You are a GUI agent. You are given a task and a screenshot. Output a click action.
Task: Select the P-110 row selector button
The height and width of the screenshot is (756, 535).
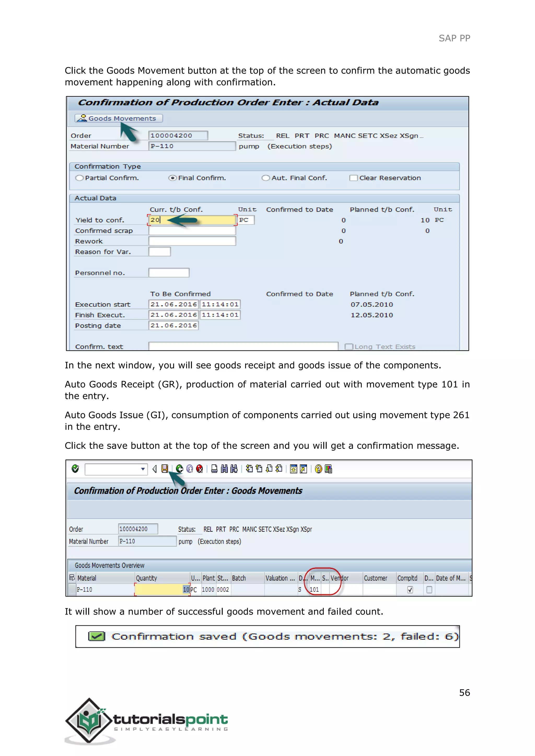coord(72,589)
